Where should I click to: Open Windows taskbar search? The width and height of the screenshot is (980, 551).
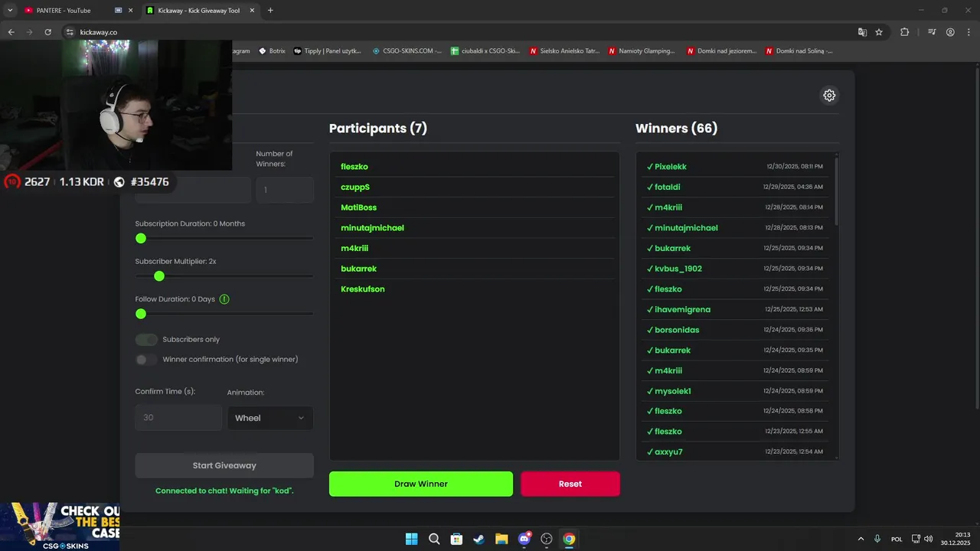click(x=434, y=539)
